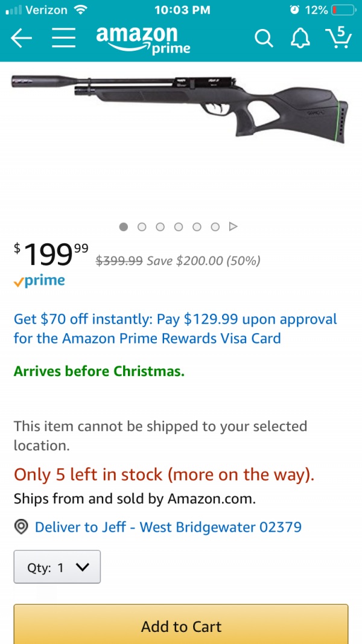The width and height of the screenshot is (362, 644).
Task: Select the sixth image carousel dot
Action: pos(215,227)
